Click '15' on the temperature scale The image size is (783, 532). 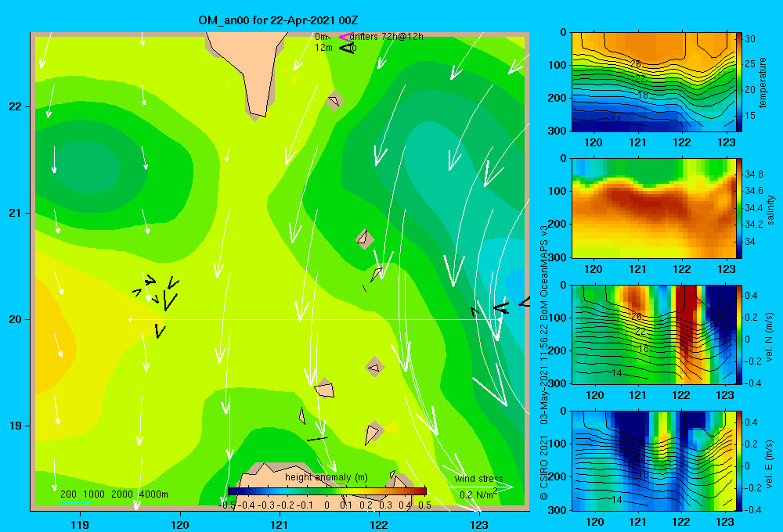(x=749, y=115)
